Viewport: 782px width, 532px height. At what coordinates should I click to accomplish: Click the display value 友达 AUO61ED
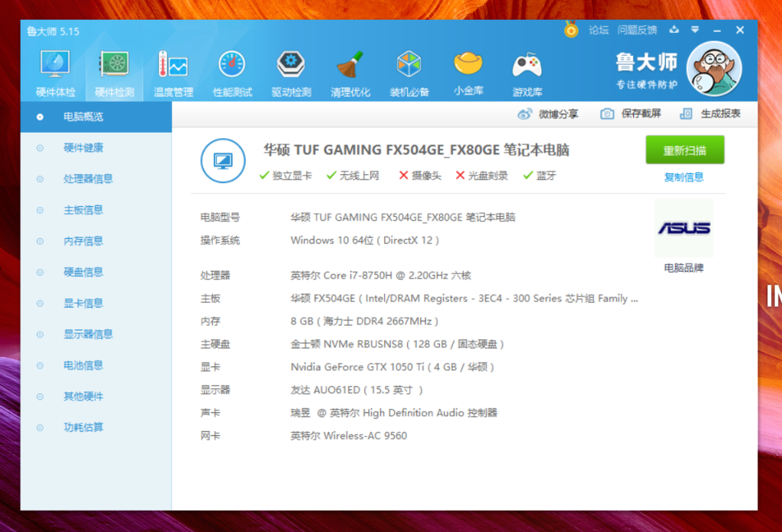point(357,390)
